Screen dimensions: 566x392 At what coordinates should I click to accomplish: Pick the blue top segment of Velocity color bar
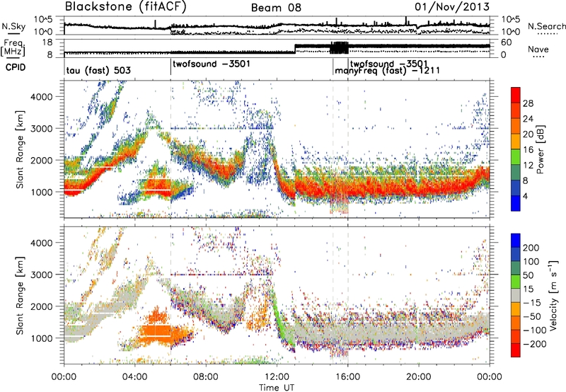(x=516, y=241)
